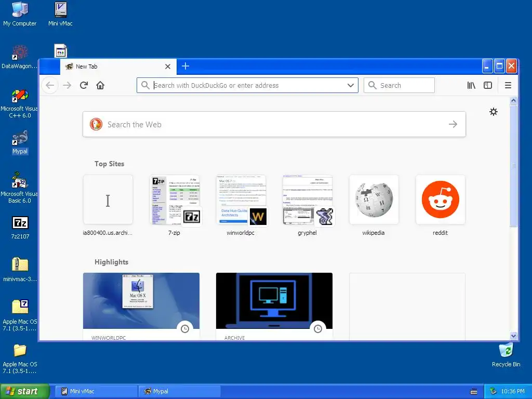Select My Computer desktop icon
Screen dimensions: 532x399
[x=20, y=14]
